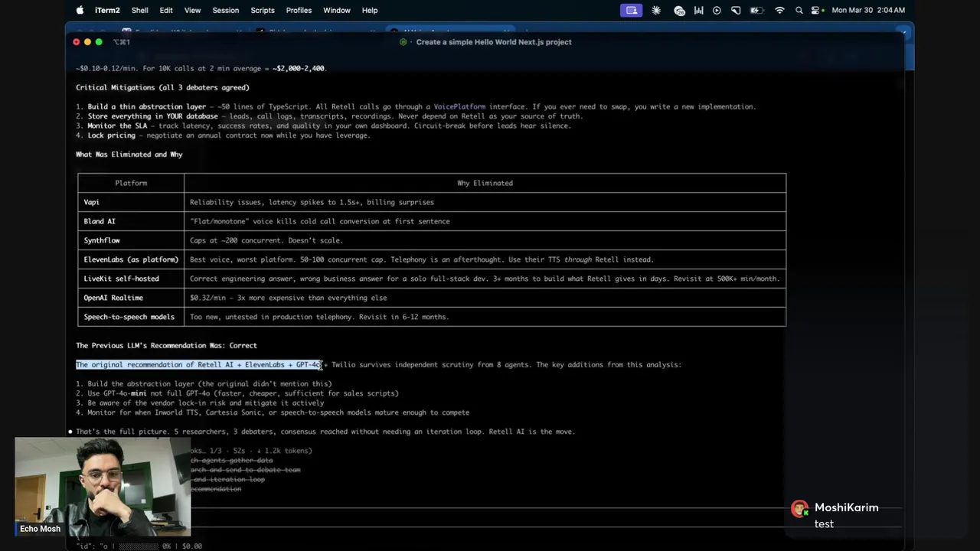Viewport: 980px width, 551px height.
Task: Click the tag-shaped menu bar icon
Action: (x=736, y=10)
